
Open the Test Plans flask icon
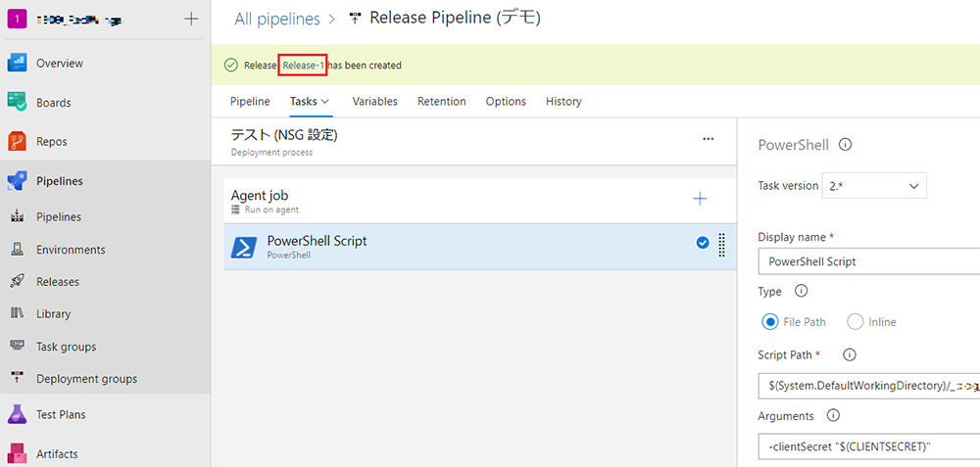[x=17, y=414]
